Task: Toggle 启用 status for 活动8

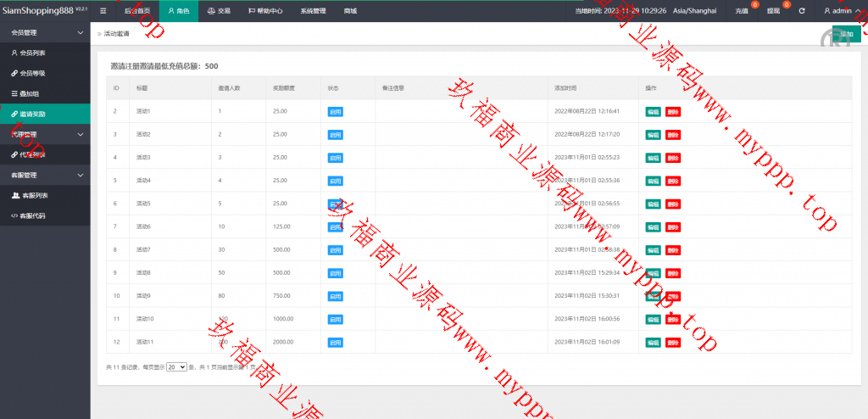Action: click(335, 273)
